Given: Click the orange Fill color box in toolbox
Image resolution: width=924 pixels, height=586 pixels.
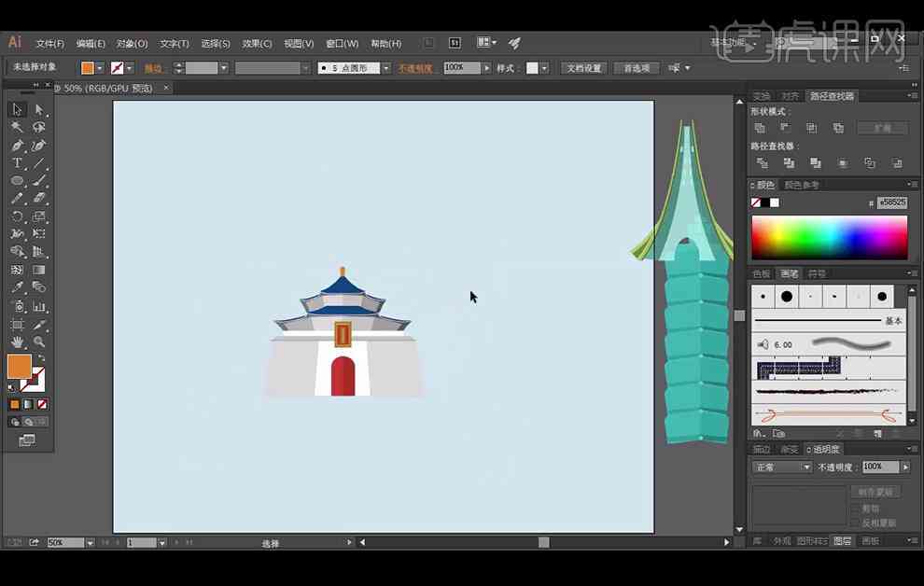Looking at the screenshot, I should tap(19, 367).
